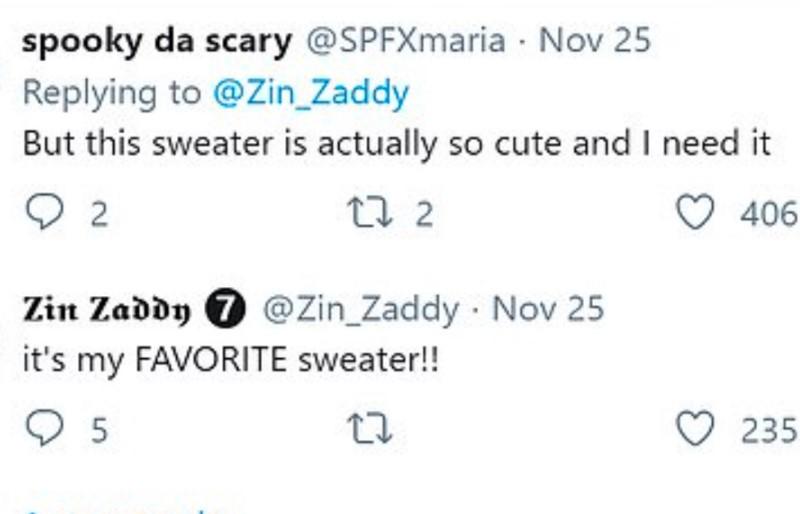Click the reply count of 5
Viewport: 800px width, 514px height.
(98, 431)
